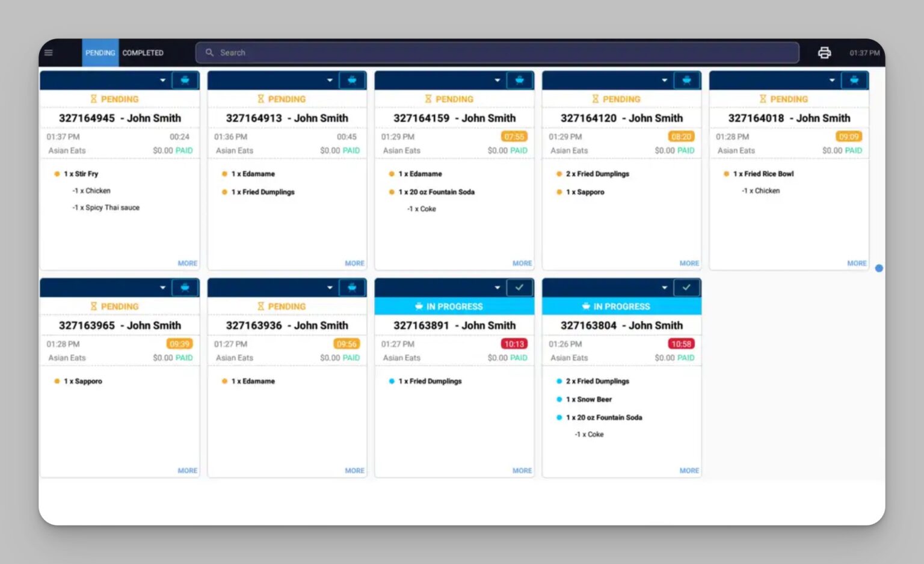Open the options dropdown for order 327163891

tap(497, 287)
